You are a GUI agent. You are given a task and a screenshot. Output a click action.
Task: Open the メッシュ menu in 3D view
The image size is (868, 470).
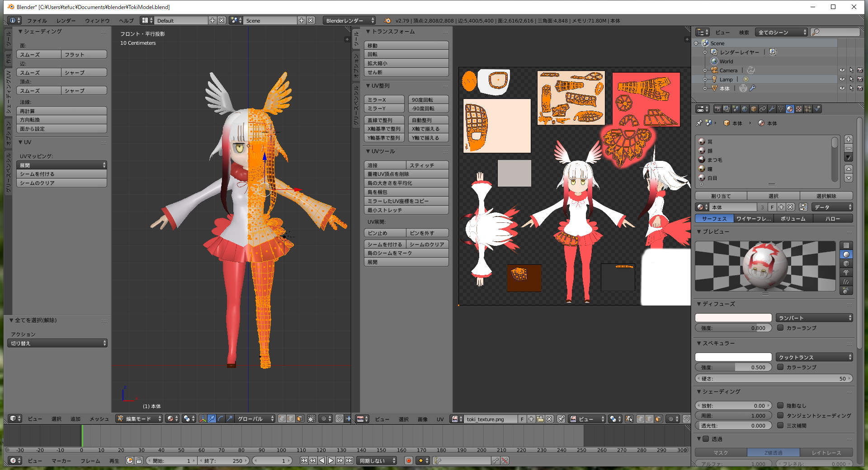click(99, 419)
